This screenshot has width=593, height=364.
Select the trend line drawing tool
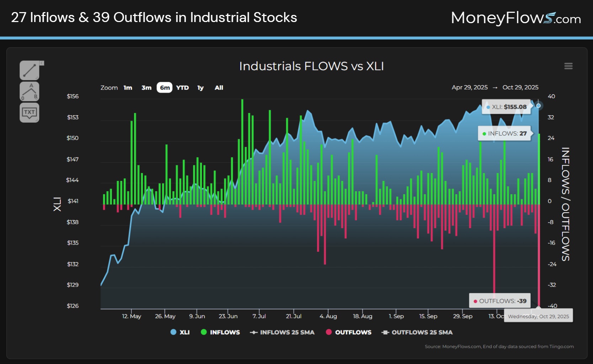[x=30, y=70]
